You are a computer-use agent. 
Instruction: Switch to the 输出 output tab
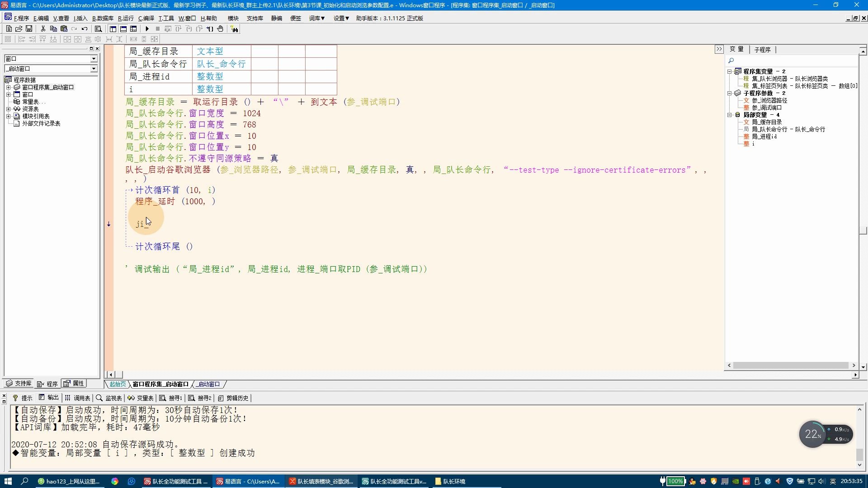click(x=49, y=398)
